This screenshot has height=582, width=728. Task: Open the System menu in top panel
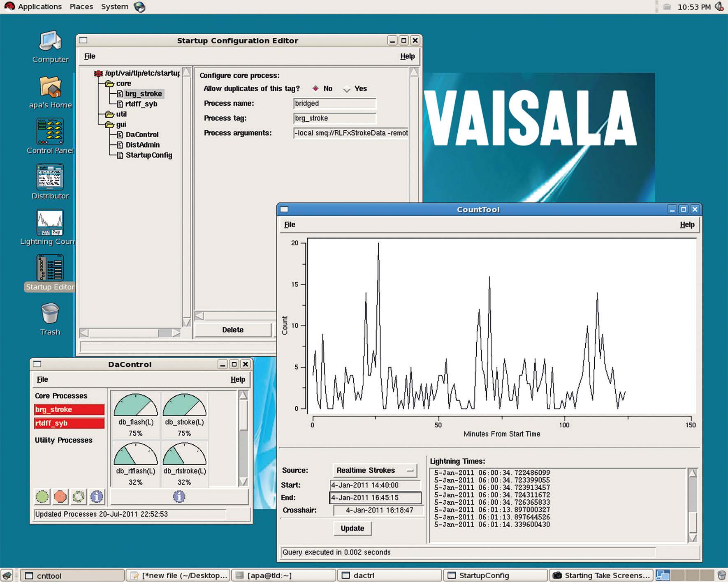[x=115, y=7]
